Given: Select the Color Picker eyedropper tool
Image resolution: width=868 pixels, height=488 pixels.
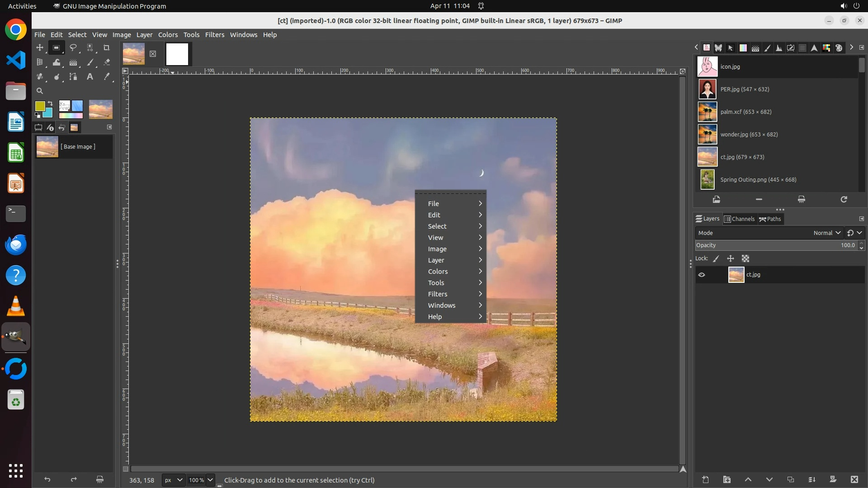Looking at the screenshot, I should [107, 77].
